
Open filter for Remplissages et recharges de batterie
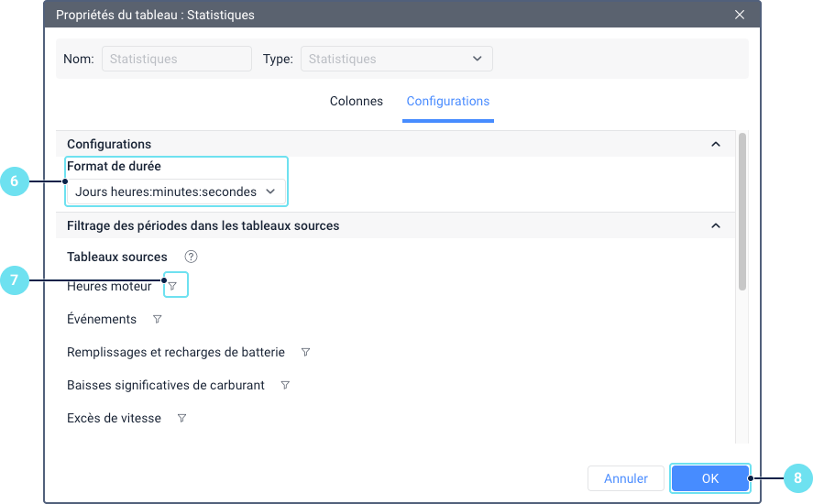(305, 352)
